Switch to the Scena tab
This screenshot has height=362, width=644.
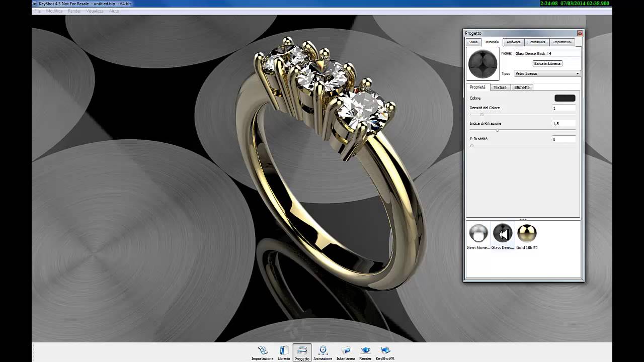click(473, 42)
